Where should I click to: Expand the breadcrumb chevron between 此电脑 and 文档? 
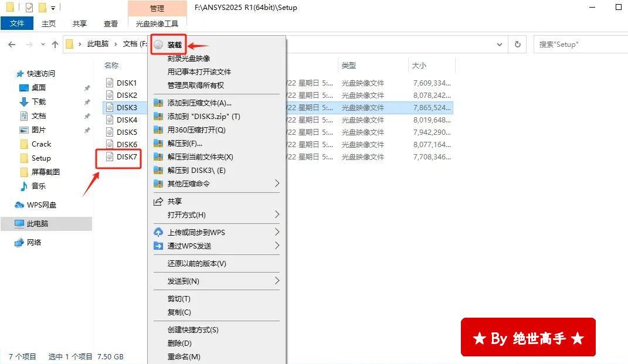click(116, 44)
